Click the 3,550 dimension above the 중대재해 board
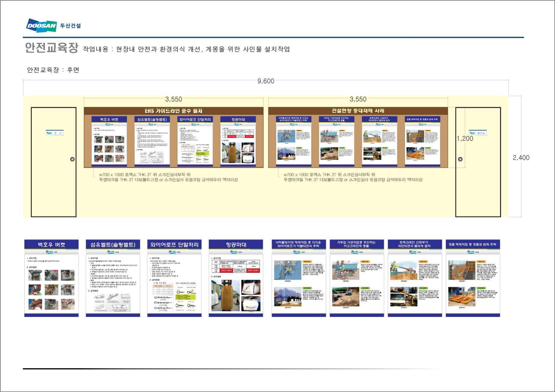 [358, 99]
